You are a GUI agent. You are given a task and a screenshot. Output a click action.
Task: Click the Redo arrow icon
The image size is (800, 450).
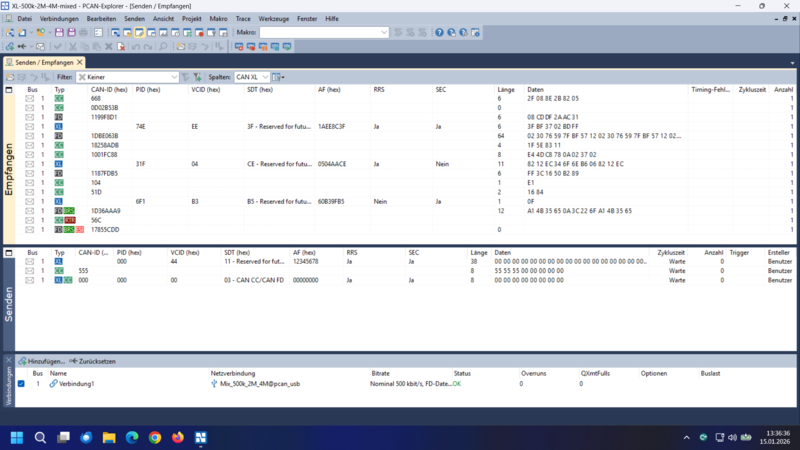click(148, 46)
